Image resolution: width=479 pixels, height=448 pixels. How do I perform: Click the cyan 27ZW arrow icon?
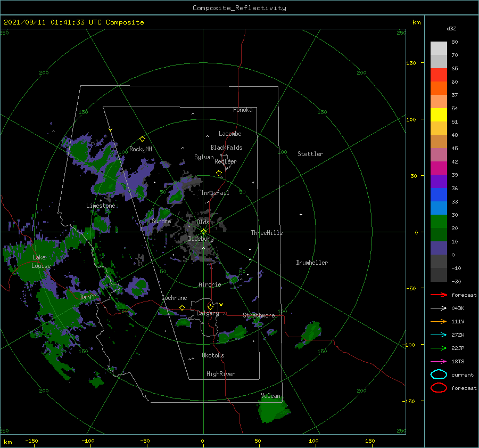click(439, 335)
